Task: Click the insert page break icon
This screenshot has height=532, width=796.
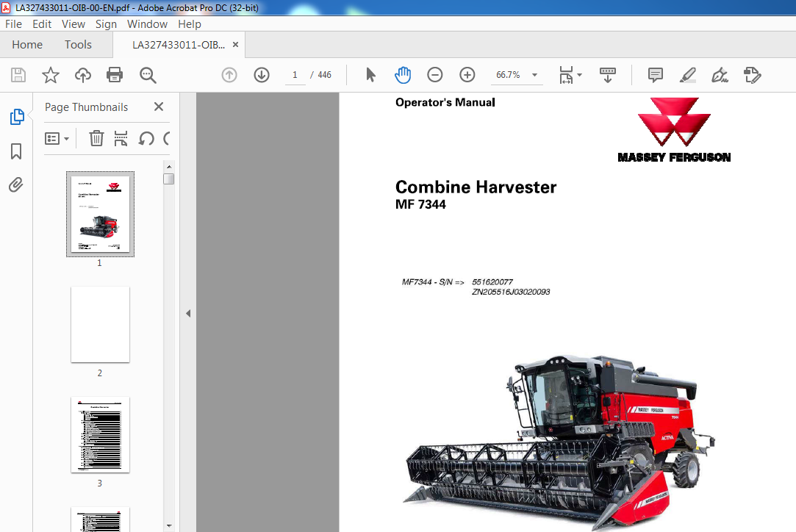Action: pyautogui.click(x=121, y=138)
